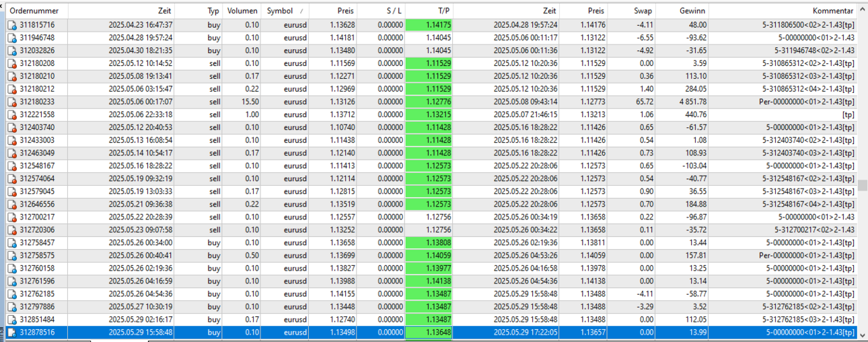Select the green T/P cell 1.14175
This screenshot has height=342, width=868.
430,25
